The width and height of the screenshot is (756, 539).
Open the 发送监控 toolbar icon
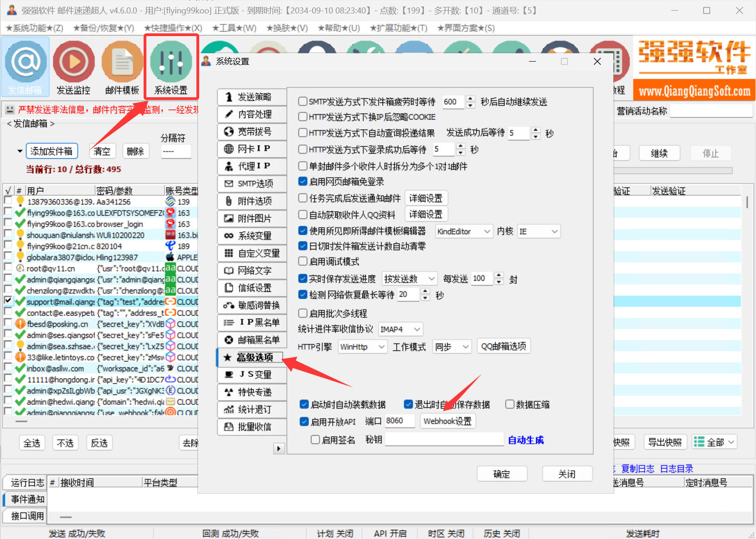tap(74, 67)
